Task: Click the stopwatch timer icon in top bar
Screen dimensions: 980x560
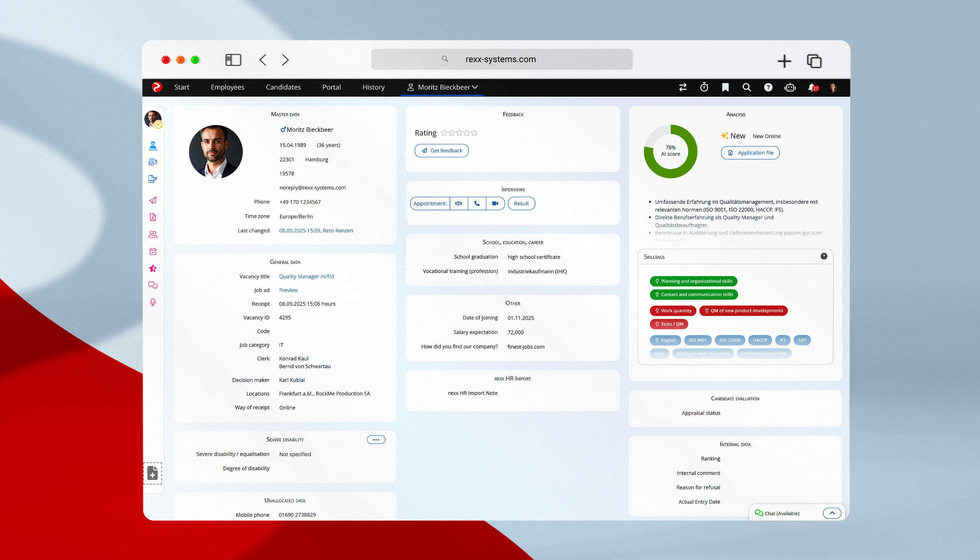Action: 704,87
